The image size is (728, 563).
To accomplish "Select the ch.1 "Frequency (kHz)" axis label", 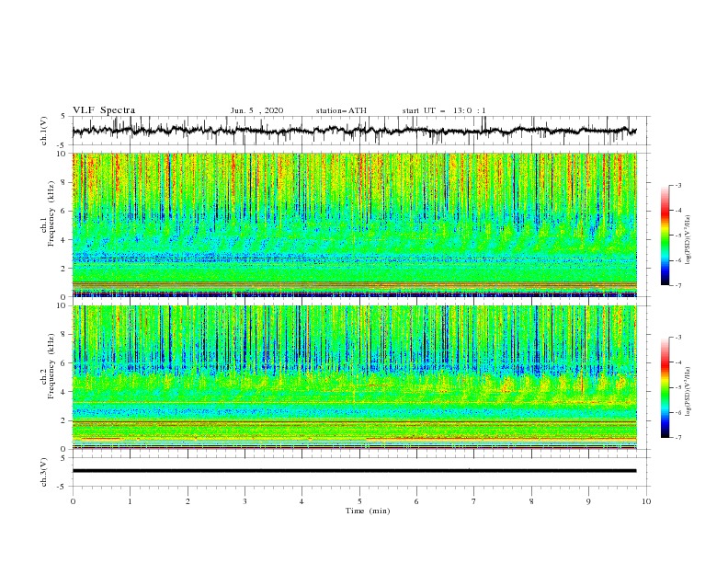I will pos(51,213).
